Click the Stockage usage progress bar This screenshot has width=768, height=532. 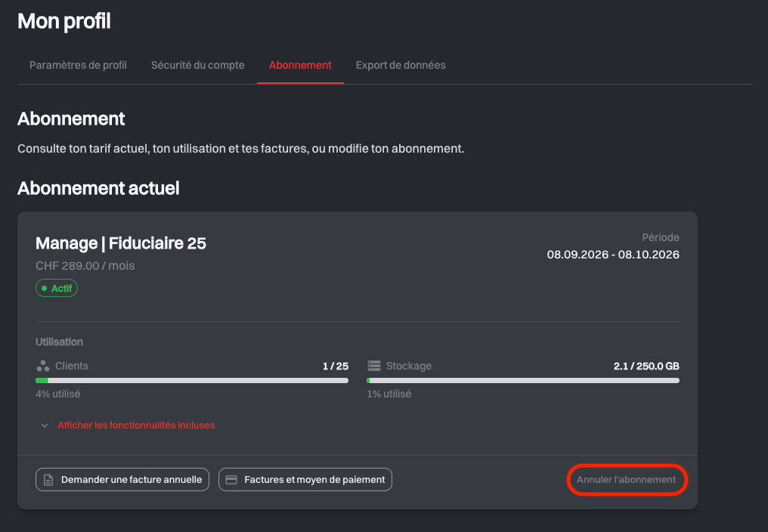(523, 381)
